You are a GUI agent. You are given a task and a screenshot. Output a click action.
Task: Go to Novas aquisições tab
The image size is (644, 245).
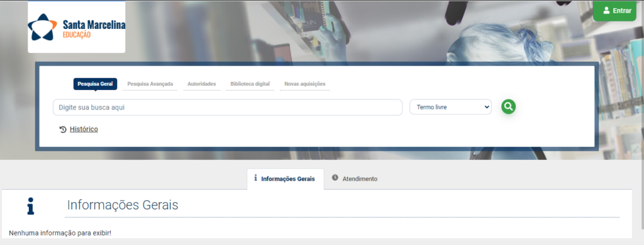click(305, 84)
